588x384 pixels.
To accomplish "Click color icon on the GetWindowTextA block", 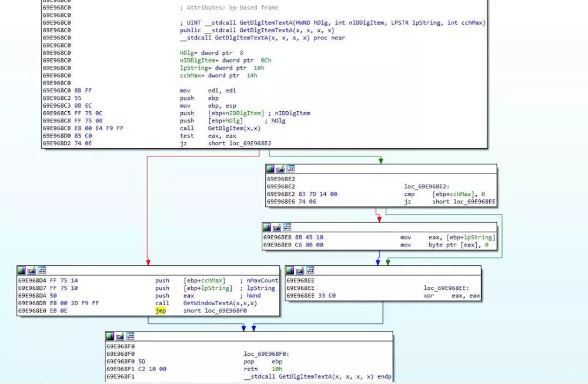I will tap(22, 271).
